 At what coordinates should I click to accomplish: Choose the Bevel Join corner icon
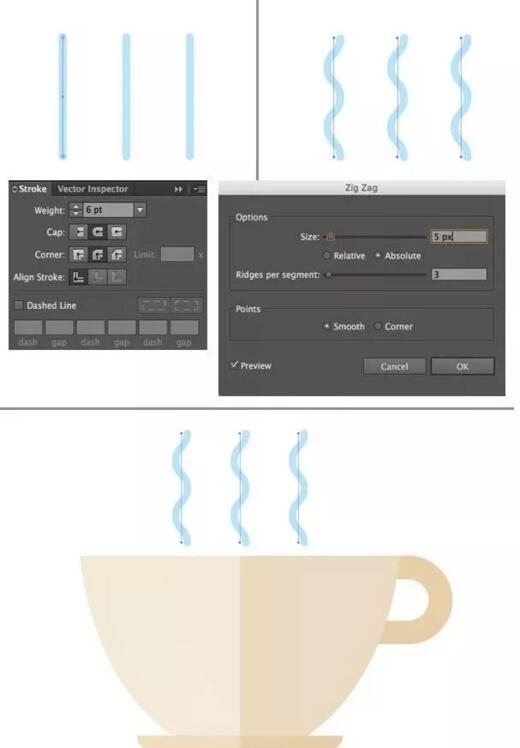(117, 255)
